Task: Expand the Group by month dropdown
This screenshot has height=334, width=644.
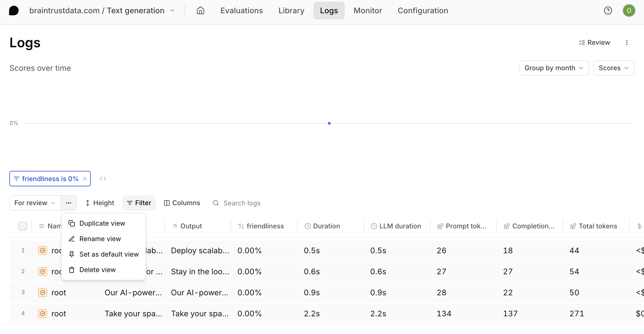Action: [x=554, y=68]
